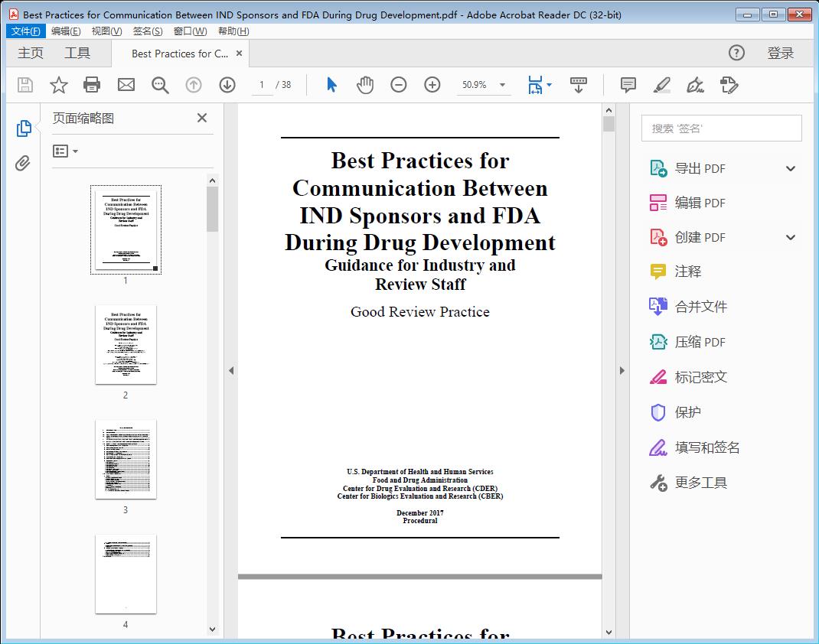The height and width of the screenshot is (644, 819).
Task: Save the document with the disk icon
Action: [x=24, y=85]
